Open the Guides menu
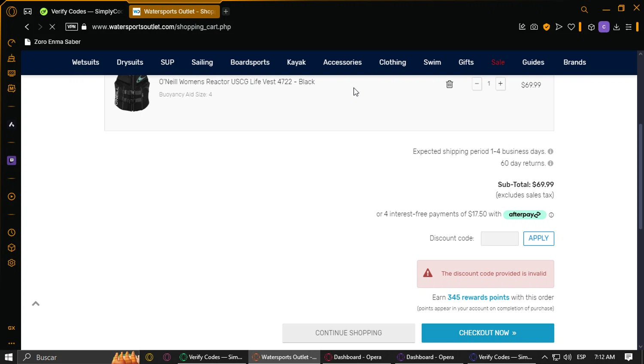 [x=533, y=62]
